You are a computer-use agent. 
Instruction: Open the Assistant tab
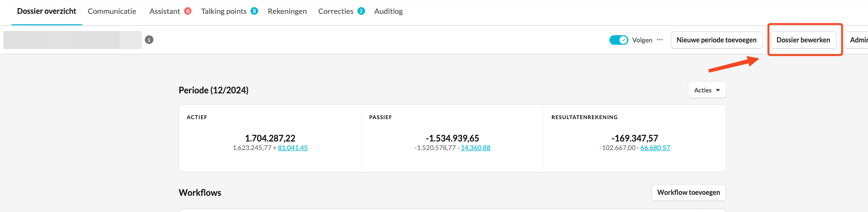164,11
